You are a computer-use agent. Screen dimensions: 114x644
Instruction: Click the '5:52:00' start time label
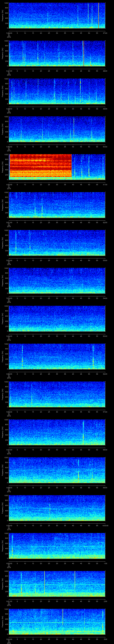pyautogui.click(x=9, y=260)
